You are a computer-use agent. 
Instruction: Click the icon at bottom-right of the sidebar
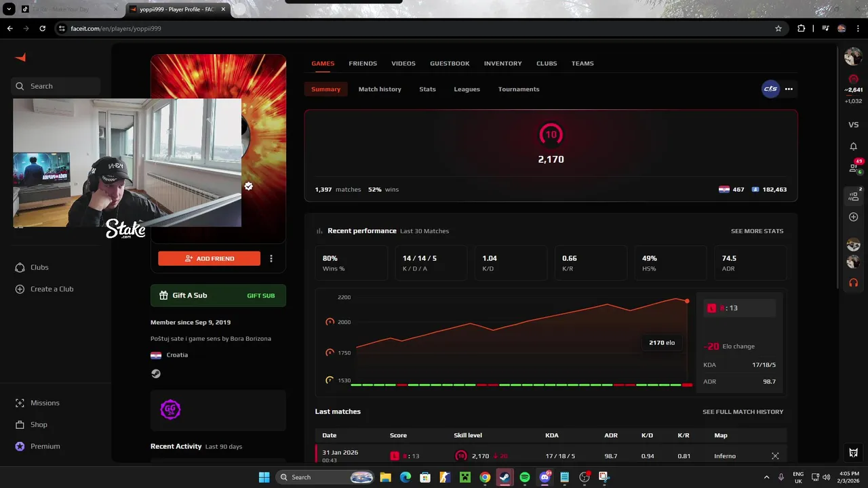click(854, 453)
